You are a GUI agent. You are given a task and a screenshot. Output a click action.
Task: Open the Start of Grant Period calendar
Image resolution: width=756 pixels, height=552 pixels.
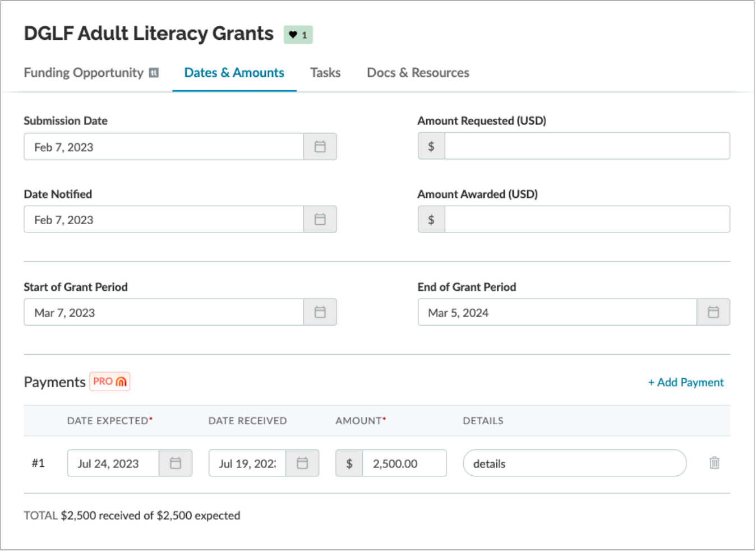tap(320, 312)
